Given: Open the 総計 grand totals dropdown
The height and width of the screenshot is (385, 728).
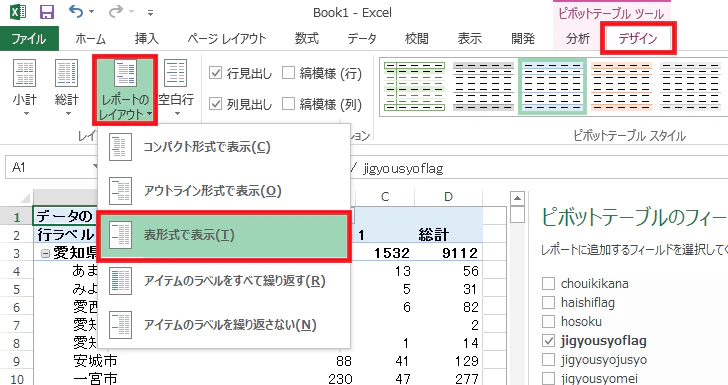Looking at the screenshot, I should click(67, 87).
